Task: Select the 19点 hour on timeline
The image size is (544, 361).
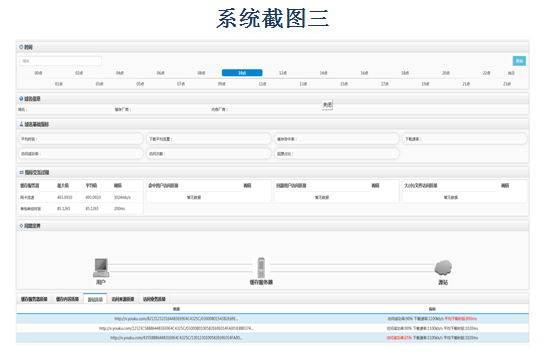Action: coord(425,84)
